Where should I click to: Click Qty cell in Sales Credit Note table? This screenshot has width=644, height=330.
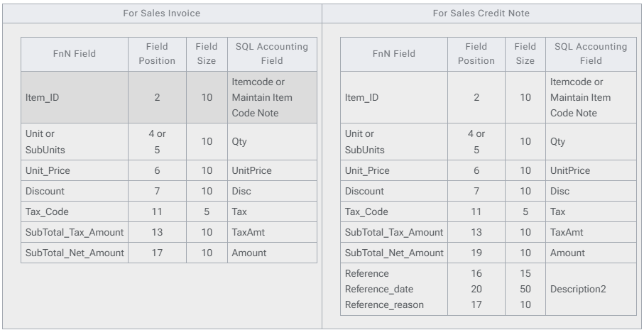click(559, 141)
